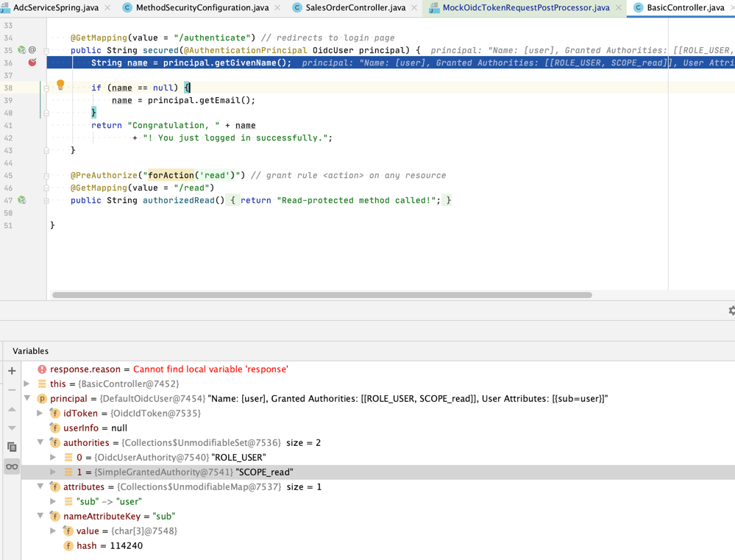The width and height of the screenshot is (735, 560).
Task: Click the duplicate watch icon
Action: (x=11, y=447)
